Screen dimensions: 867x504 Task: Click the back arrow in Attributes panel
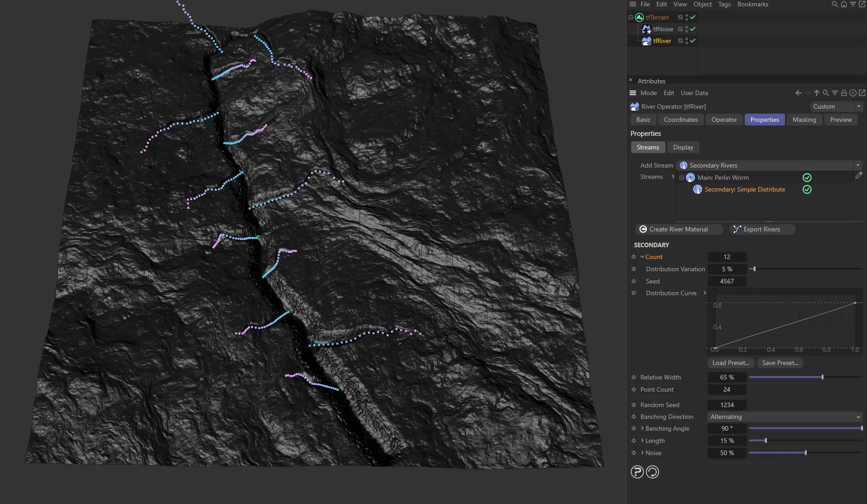[798, 93]
